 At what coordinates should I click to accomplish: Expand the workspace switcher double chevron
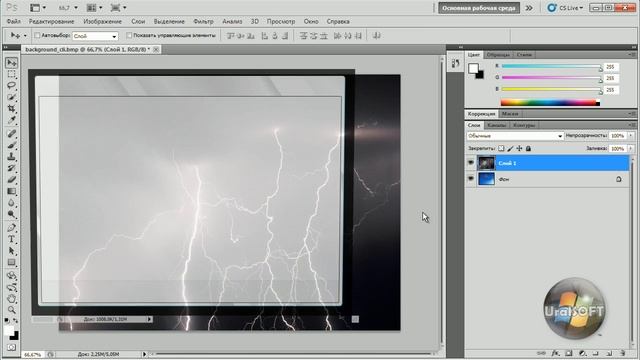(529, 8)
